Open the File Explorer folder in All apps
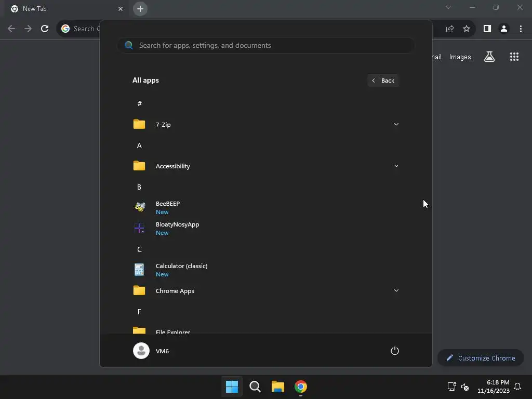The height and width of the screenshot is (399, 532). pyautogui.click(x=265, y=331)
